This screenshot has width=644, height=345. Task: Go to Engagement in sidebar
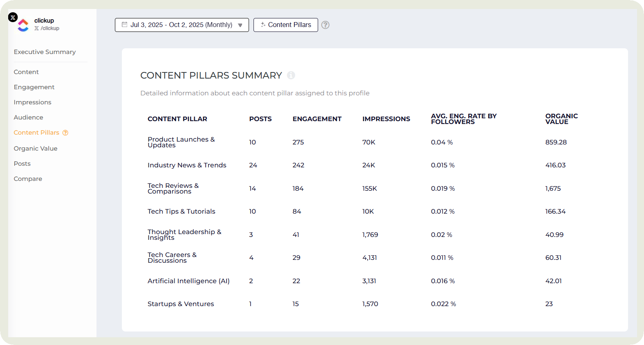pyautogui.click(x=34, y=87)
